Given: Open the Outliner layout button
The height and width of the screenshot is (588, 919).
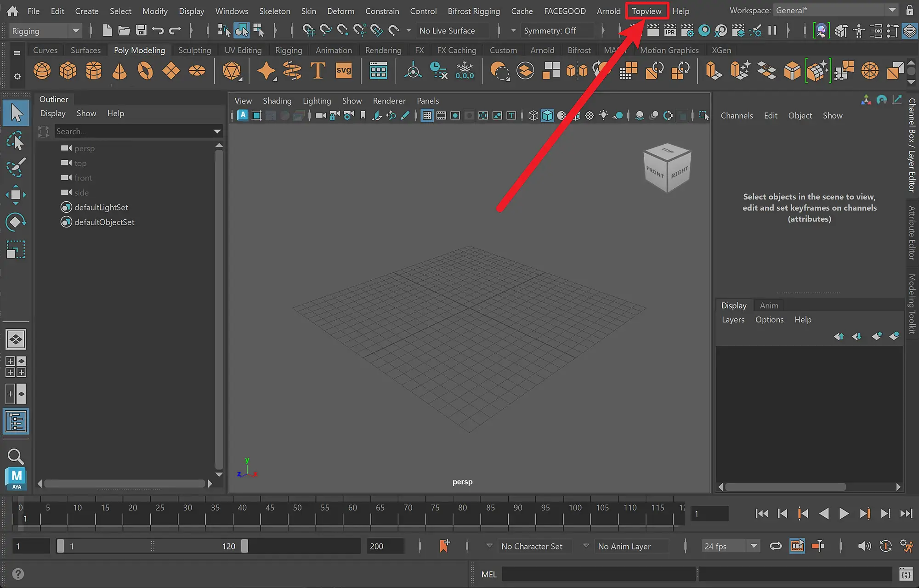Looking at the screenshot, I should (x=16, y=421).
